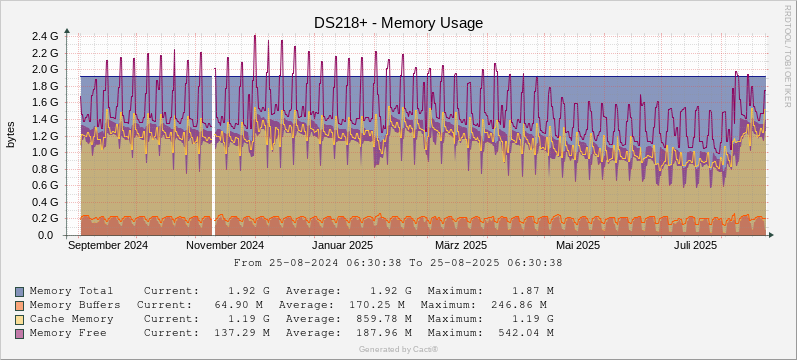The height and width of the screenshot is (360, 797).
Task: Click the Memory Free purple legend swatch
Action: [20, 334]
